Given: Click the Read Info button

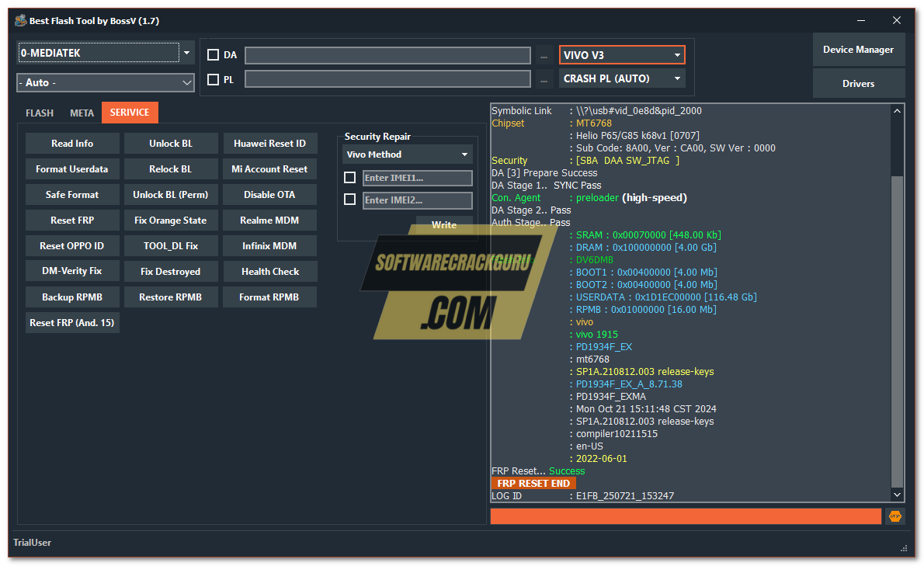Looking at the screenshot, I should pos(72,143).
